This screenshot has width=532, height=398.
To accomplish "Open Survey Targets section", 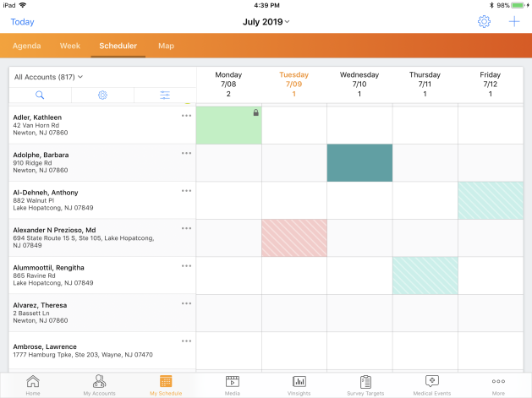I will click(365, 384).
